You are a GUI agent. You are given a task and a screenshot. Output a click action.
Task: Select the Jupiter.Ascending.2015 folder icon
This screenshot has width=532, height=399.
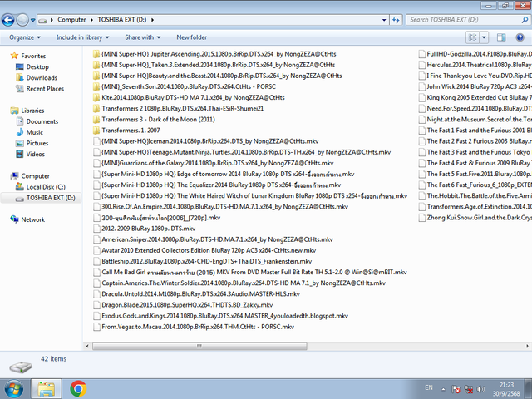point(96,54)
